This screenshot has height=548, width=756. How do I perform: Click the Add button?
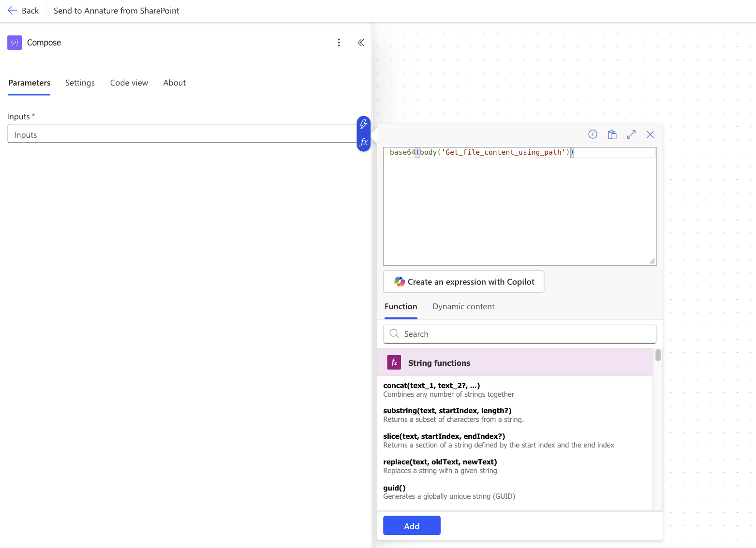pyautogui.click(x=412, y=525)
